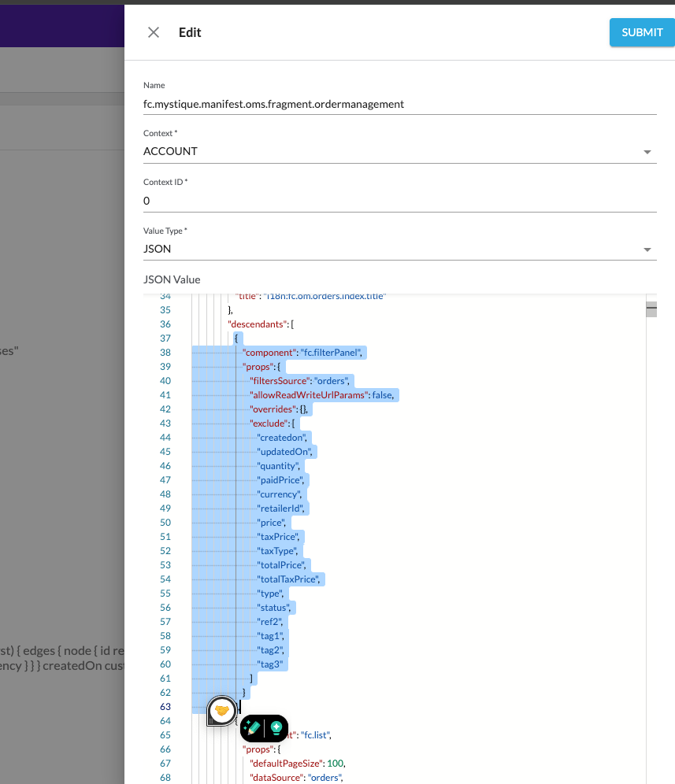
Task: Click the "descendants" key in JSON
Action: (x=257, y=324)
